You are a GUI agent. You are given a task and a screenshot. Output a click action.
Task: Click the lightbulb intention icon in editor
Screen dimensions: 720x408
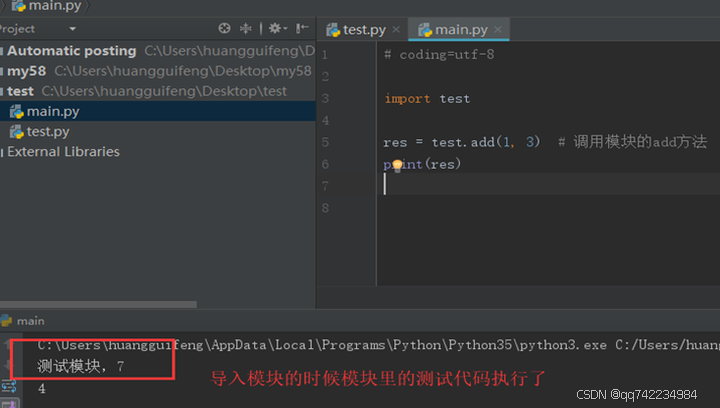click(397, 165)
